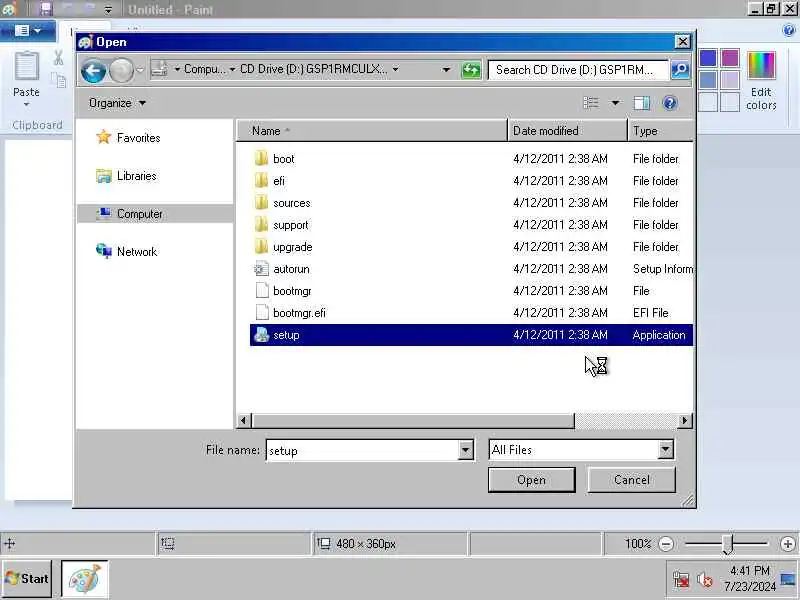Click the zoom slider handle in Paint
This screenshot has height=600, width=800.
coord(728,544)
